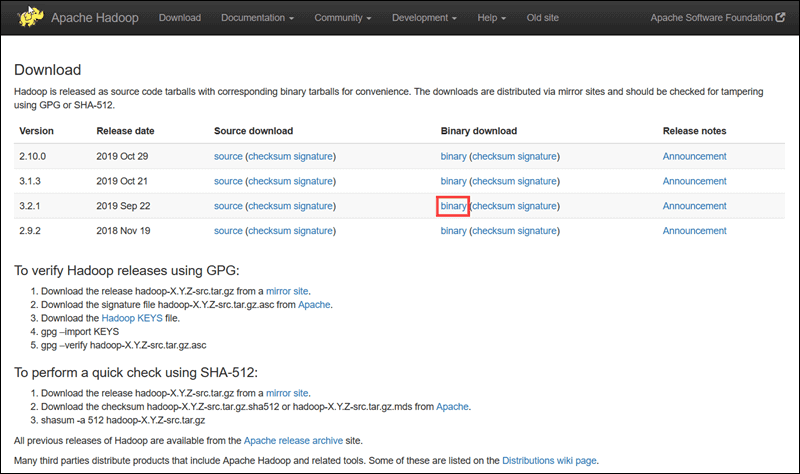800x474 pixels.
Task: Download source for version 3.2.1
Action: (228, 206)
